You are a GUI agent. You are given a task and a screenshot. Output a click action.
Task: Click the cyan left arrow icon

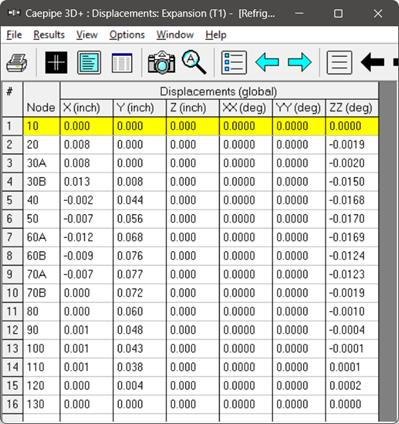coord(267,62)
